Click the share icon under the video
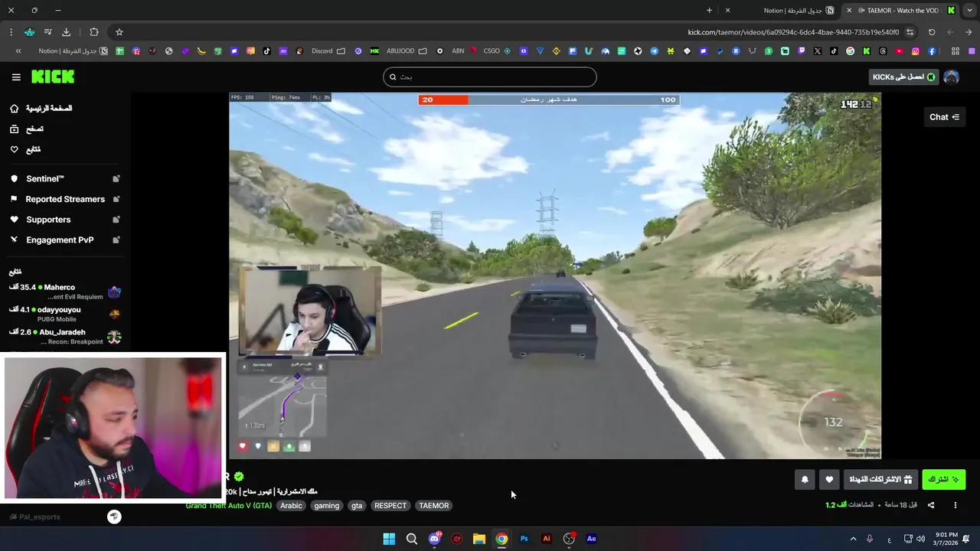This screenshot has height=551, width=980. point(931,505)
